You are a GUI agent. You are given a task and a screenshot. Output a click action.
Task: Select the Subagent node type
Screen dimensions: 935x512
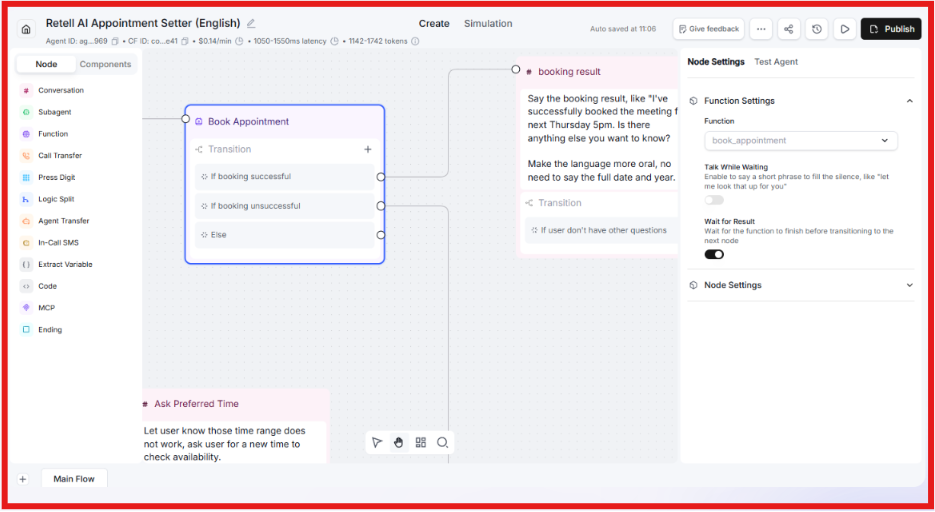[54, 112]
